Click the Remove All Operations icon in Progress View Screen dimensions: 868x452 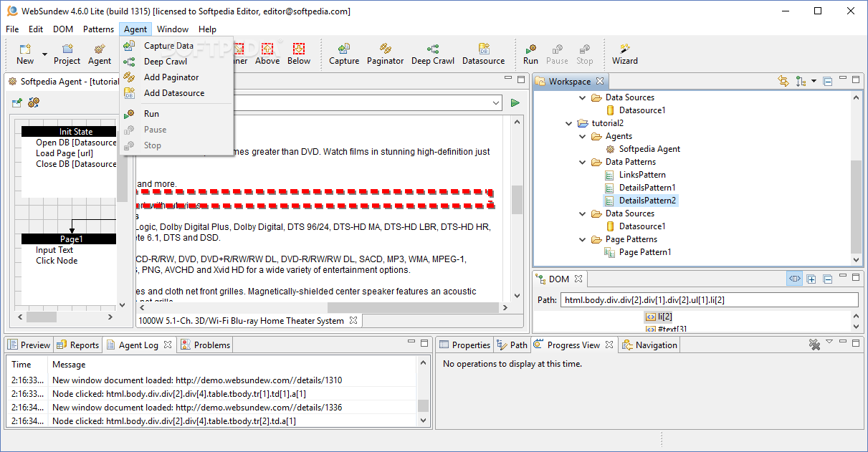coord(814,345)
